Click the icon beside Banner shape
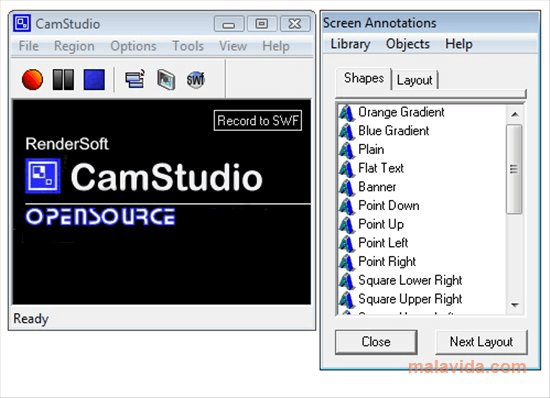Viewport: 550px width, 398px height. point(347,187)
